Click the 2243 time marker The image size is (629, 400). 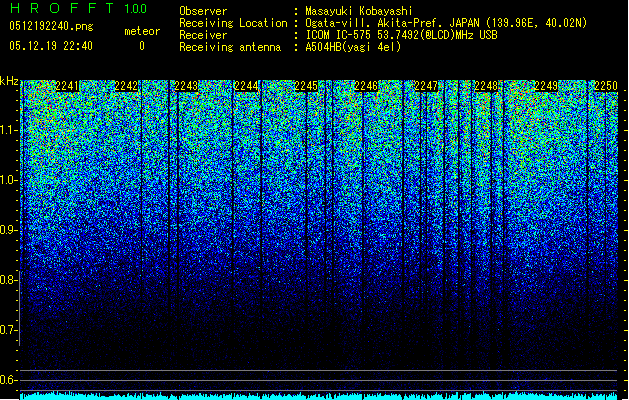(186, 86)
